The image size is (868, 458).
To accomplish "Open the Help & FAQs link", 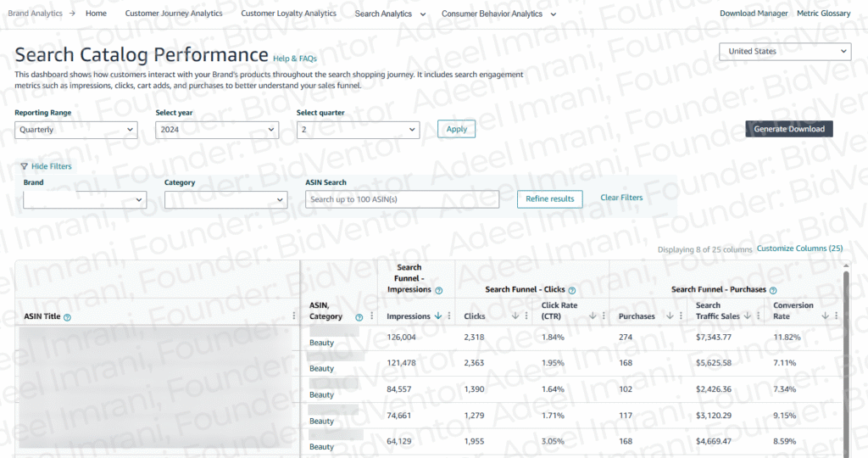I will [295, 59].
